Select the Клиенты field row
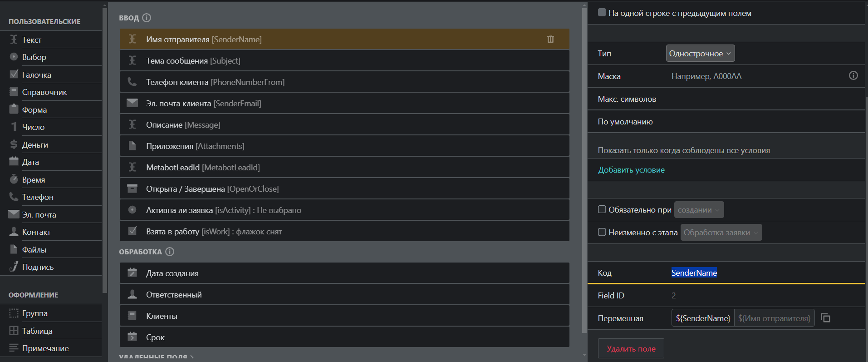The width and height of the screenshot is (868, 362). [x=344, y=316]
